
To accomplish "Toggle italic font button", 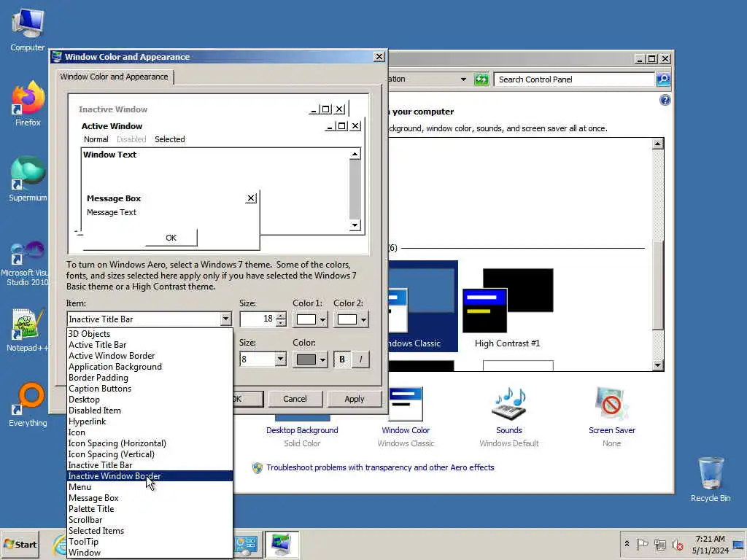I will pyautogui.click(x=360, y=359).
